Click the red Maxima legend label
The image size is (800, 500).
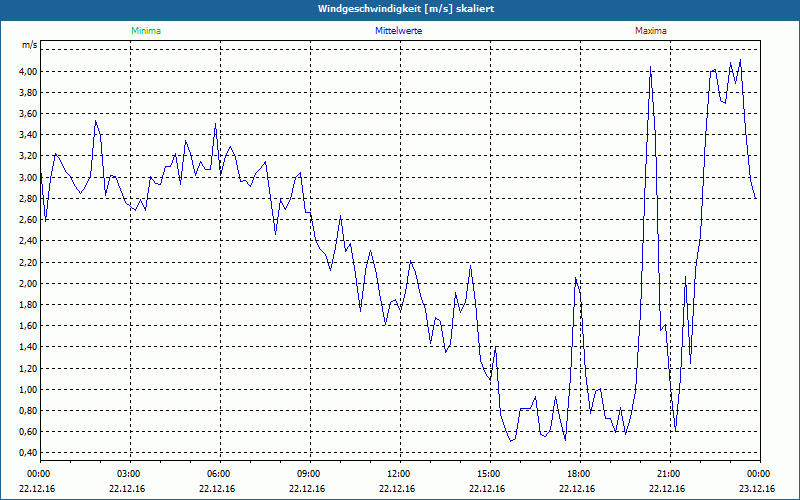pos(651,31)
